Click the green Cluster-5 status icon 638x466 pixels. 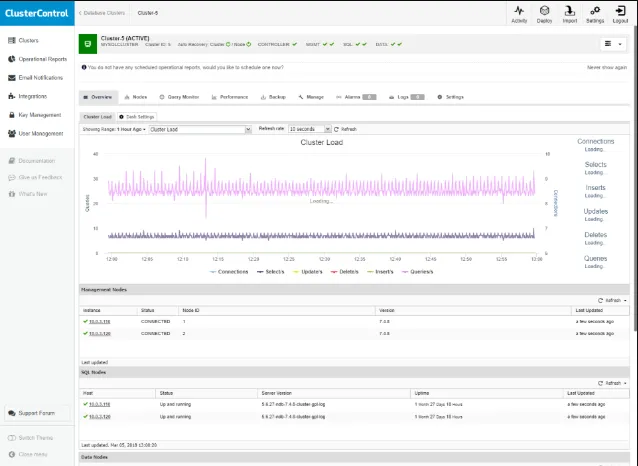click(87, 44)
